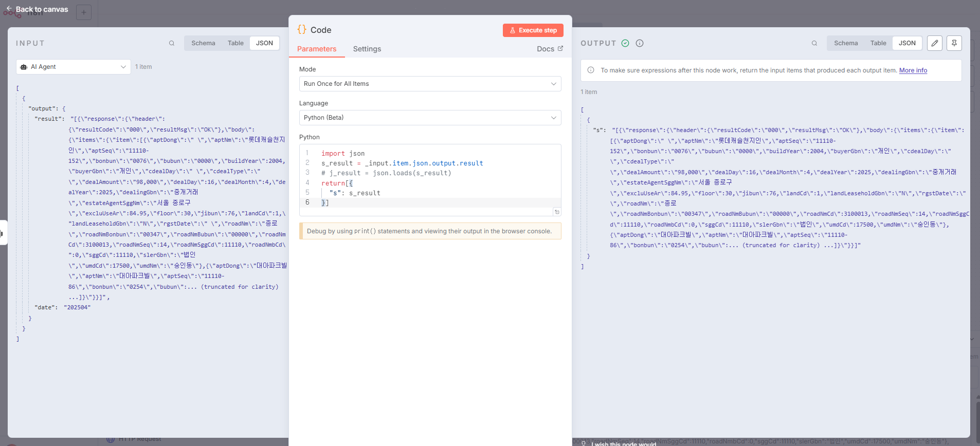Click the "1 item" label in output panel
This screenshot has width=980, height=446.
point(589,92)
